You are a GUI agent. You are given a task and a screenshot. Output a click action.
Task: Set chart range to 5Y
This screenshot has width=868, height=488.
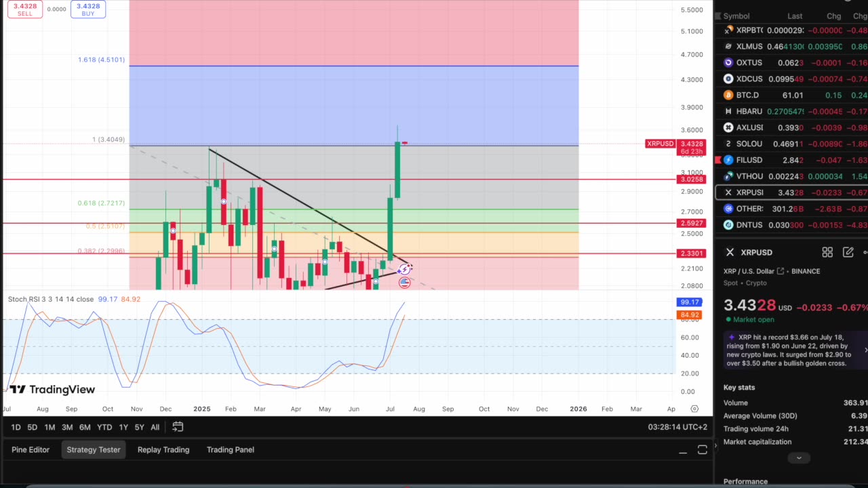[x=139, y=427]
